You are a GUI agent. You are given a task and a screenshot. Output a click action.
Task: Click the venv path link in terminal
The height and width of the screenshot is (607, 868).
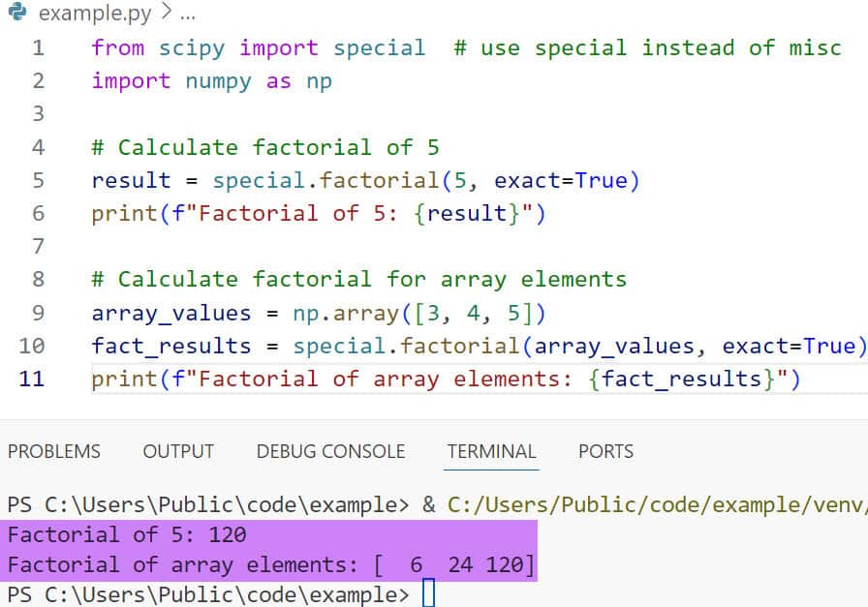click(x=657, y=504)
